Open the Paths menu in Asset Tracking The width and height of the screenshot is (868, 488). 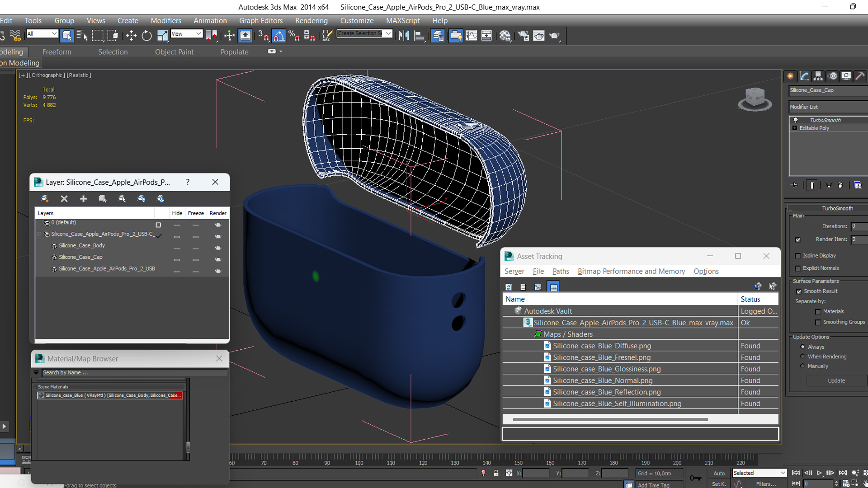click(x=561, y=271)
